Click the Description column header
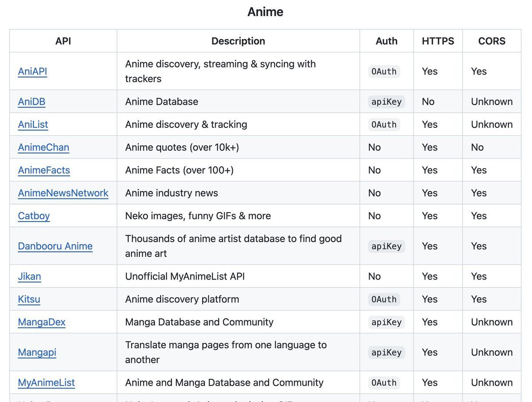 (238, 41)
